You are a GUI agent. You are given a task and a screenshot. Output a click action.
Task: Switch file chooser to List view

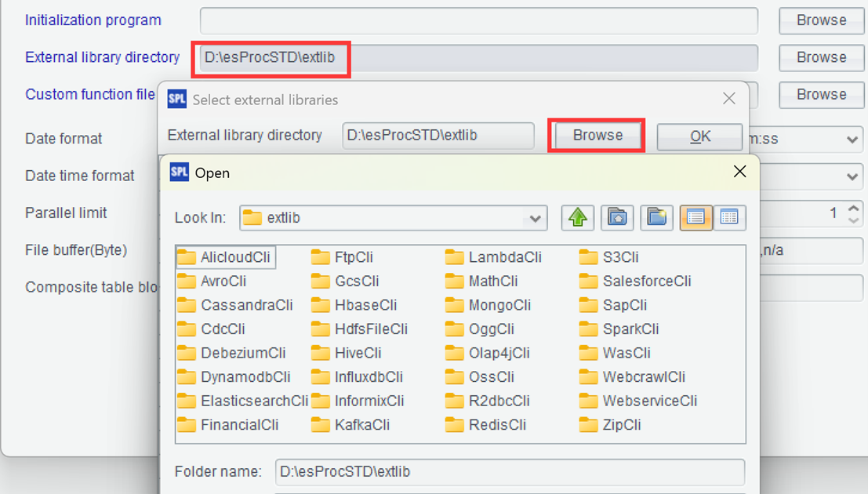coord(695,218)
